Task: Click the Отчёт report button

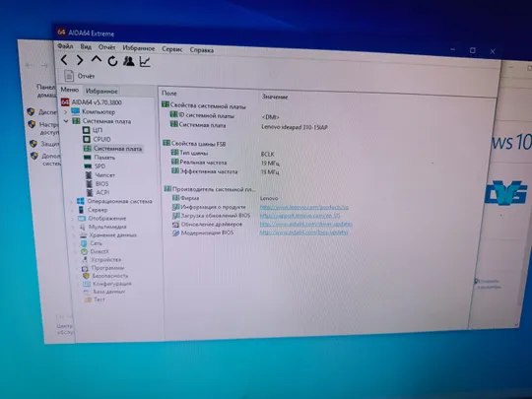Action: tap(80, 76)
